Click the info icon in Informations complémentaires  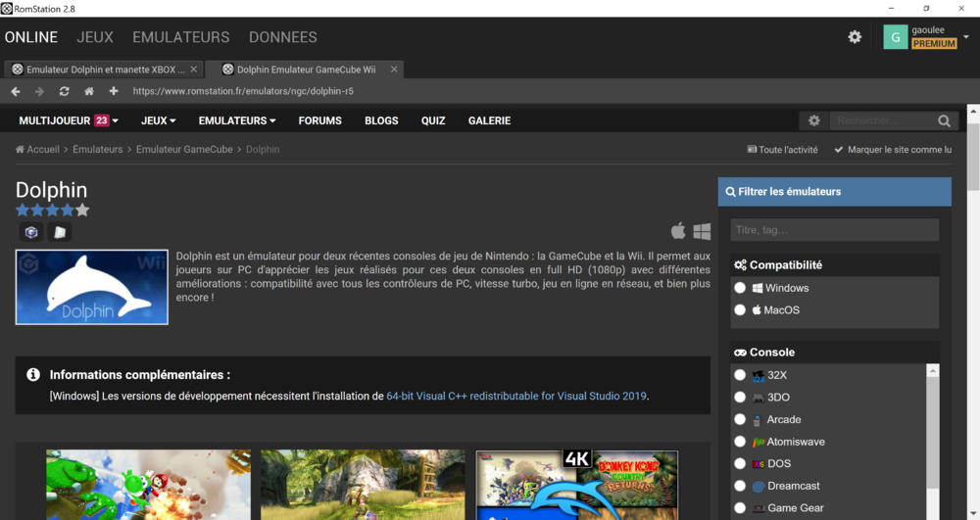[x=33, y=374]
